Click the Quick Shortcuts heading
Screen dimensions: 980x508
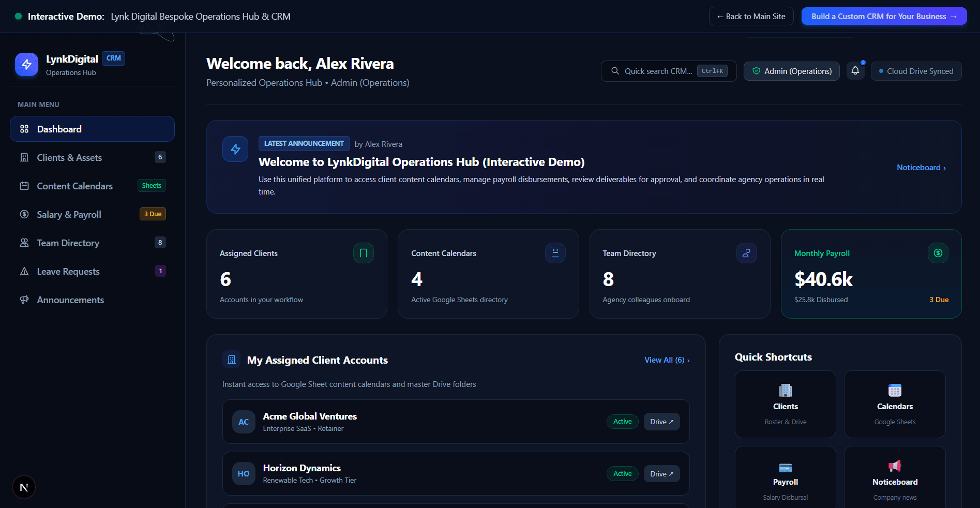773,357
